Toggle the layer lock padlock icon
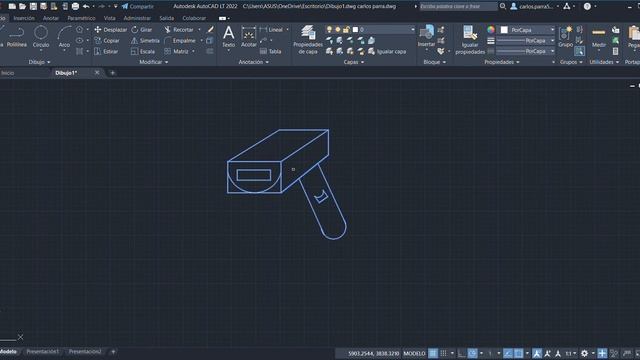The height and width of the screenshot is (360, 640). click(347, 29)
